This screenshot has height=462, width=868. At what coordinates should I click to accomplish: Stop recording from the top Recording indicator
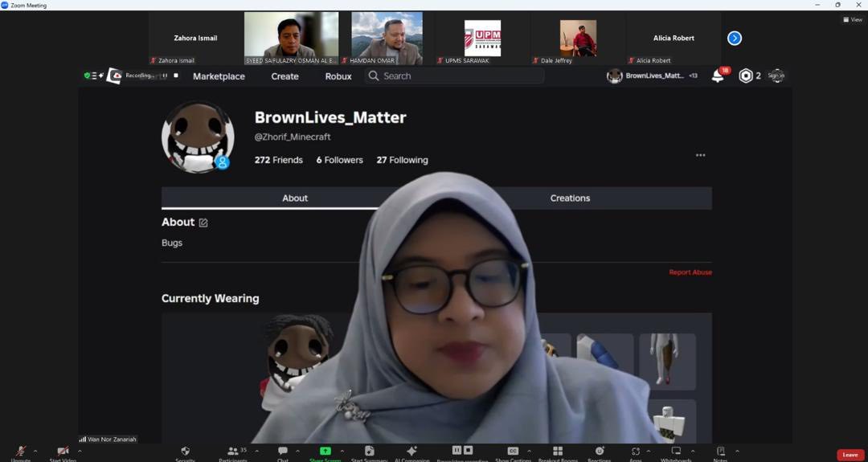coord(176,76)
